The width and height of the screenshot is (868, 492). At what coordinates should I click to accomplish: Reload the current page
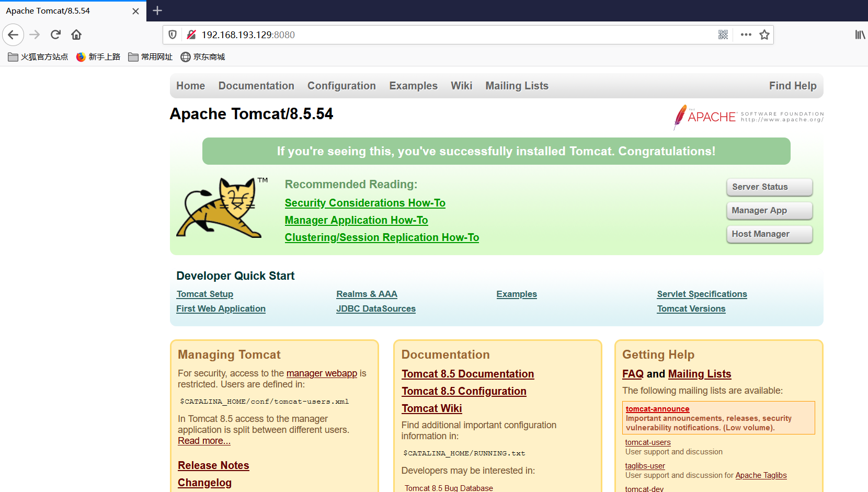55,35
